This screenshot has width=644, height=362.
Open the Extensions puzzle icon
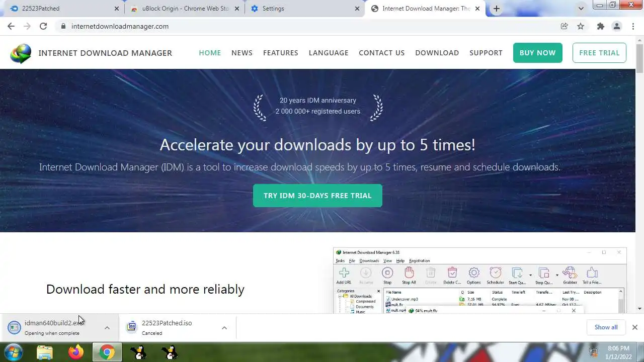point(600,26)
